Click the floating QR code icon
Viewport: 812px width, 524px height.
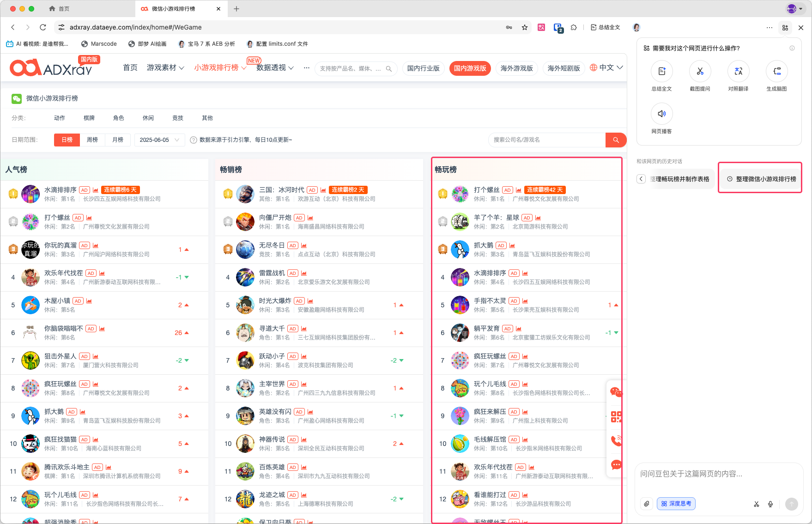(x=616, y=417)
